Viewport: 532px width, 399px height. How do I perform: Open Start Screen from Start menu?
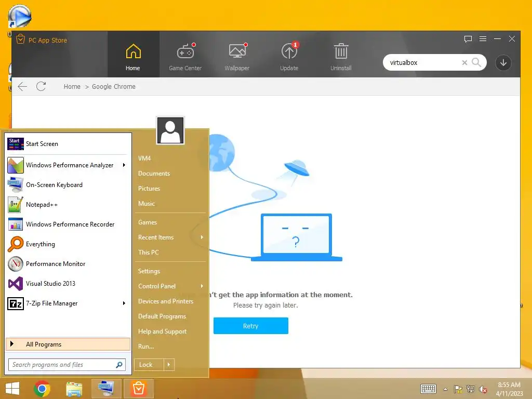click(x=68, y=144)
